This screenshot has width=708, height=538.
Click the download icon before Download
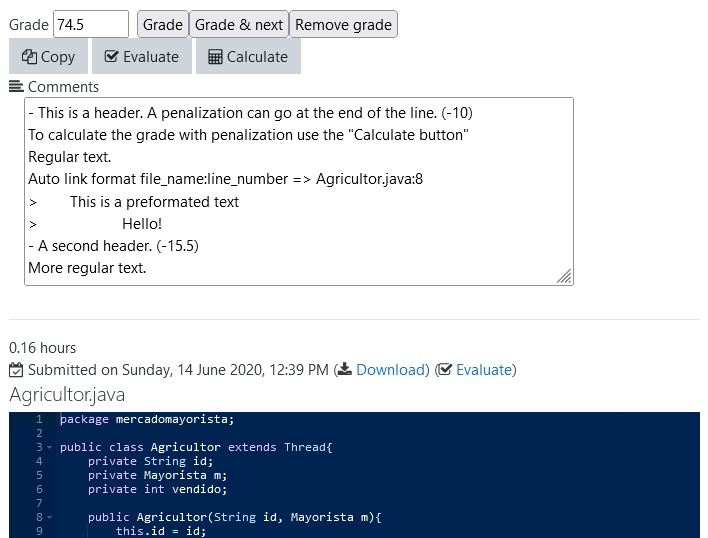345,369
